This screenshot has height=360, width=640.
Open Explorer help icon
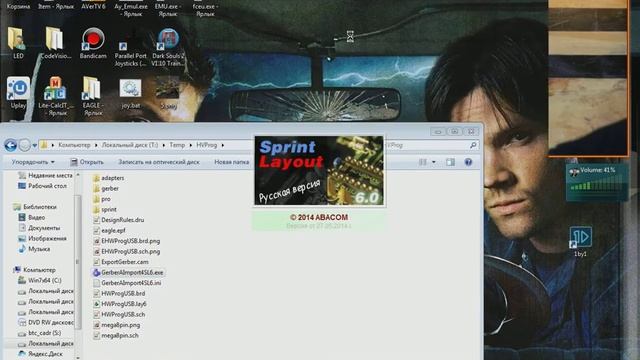tap(468, 162)
